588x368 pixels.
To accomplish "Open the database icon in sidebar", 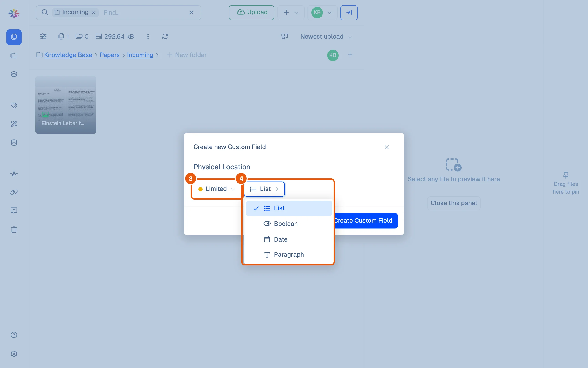I will [14, 143].
